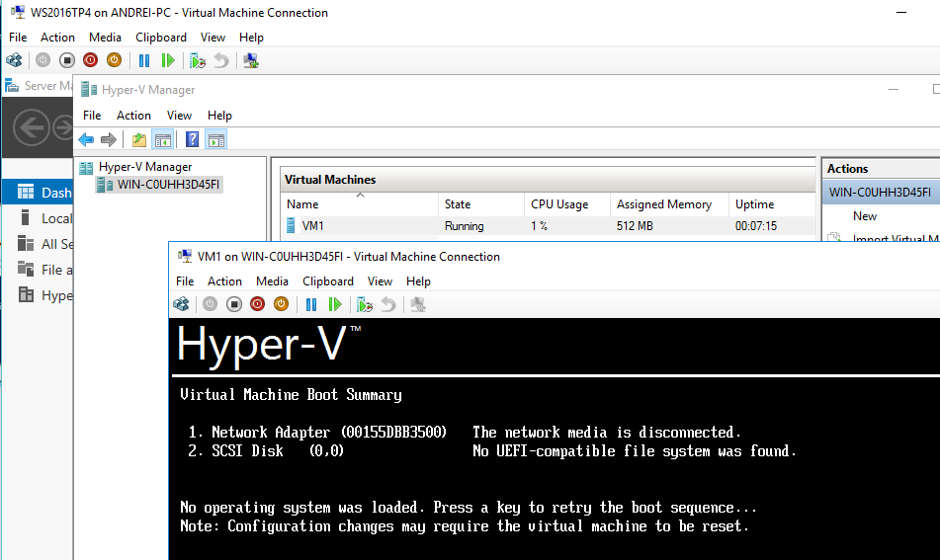Click WIN-C0UHH3D45FI header in Actions pane
Viewport: 940px width, 560px height.
click(x=880, y=193)
